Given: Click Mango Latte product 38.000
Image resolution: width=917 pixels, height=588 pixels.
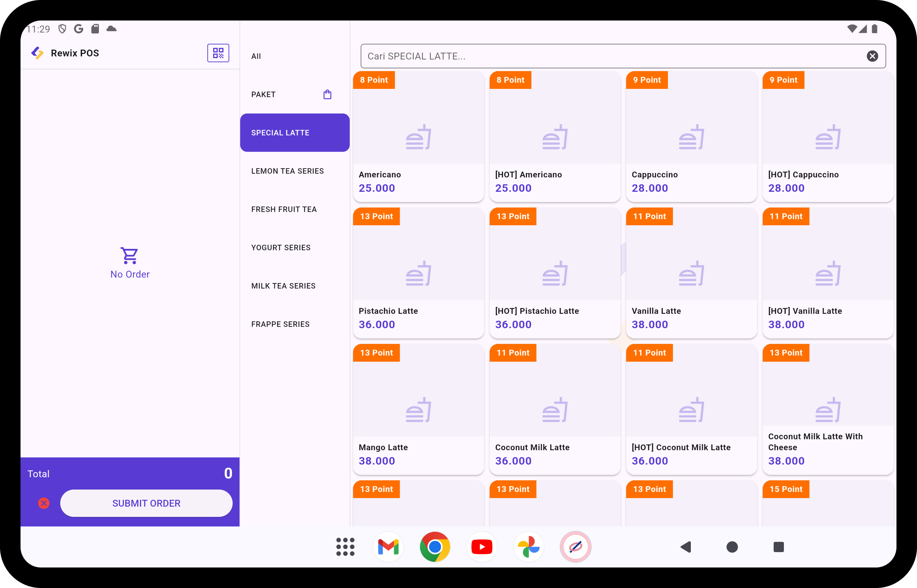Looking at the screenshot, I should tap(418, 409).
